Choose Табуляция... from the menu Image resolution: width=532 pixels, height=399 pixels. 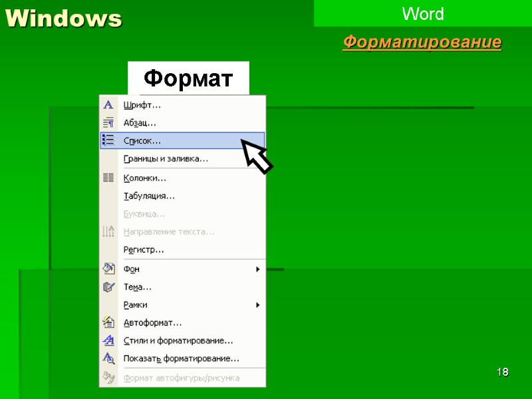pos(182,196)
